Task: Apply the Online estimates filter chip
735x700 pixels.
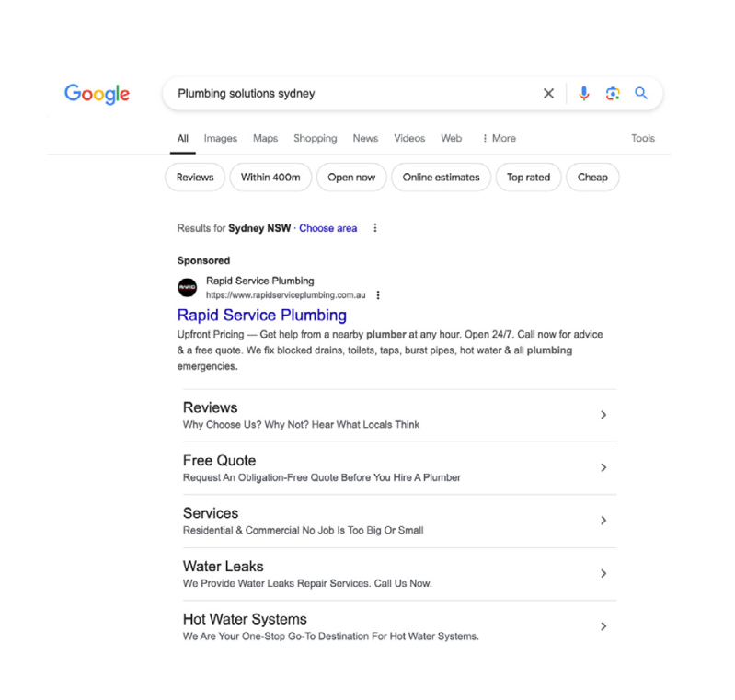Action: point(442,178)
